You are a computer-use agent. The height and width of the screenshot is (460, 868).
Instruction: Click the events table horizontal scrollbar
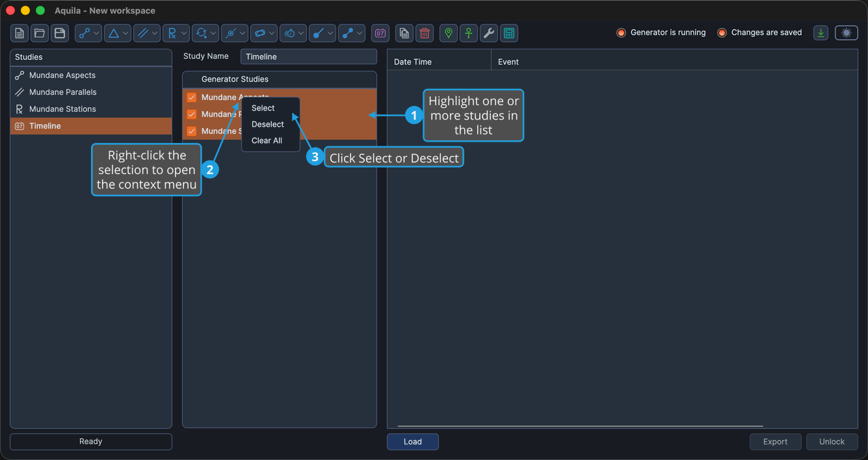580,426
